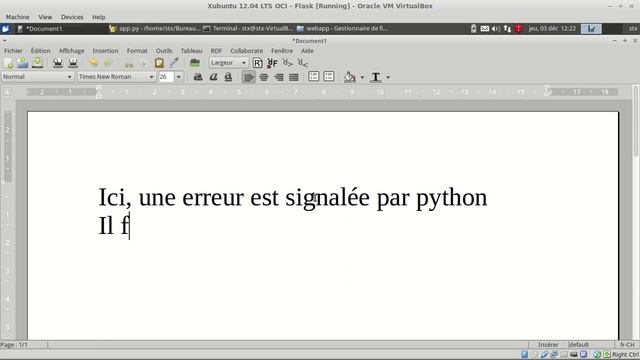Toggle bold text formatting
640x360 pixels.
pos(198,77)
